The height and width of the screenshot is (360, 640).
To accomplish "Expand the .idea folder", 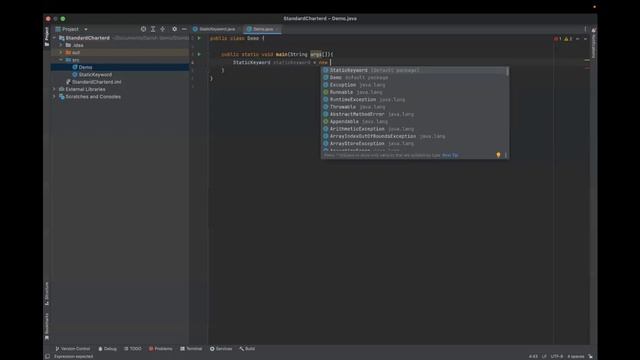I will [x=61, y=45].
